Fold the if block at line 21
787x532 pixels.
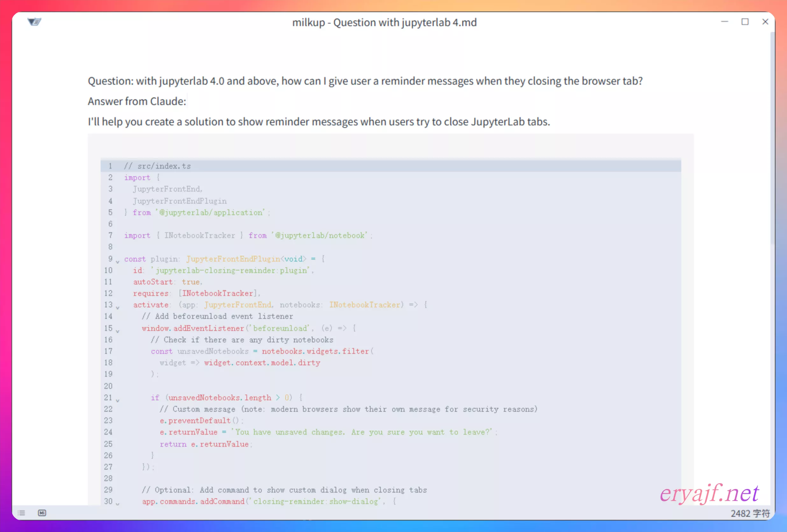point(117,400)
